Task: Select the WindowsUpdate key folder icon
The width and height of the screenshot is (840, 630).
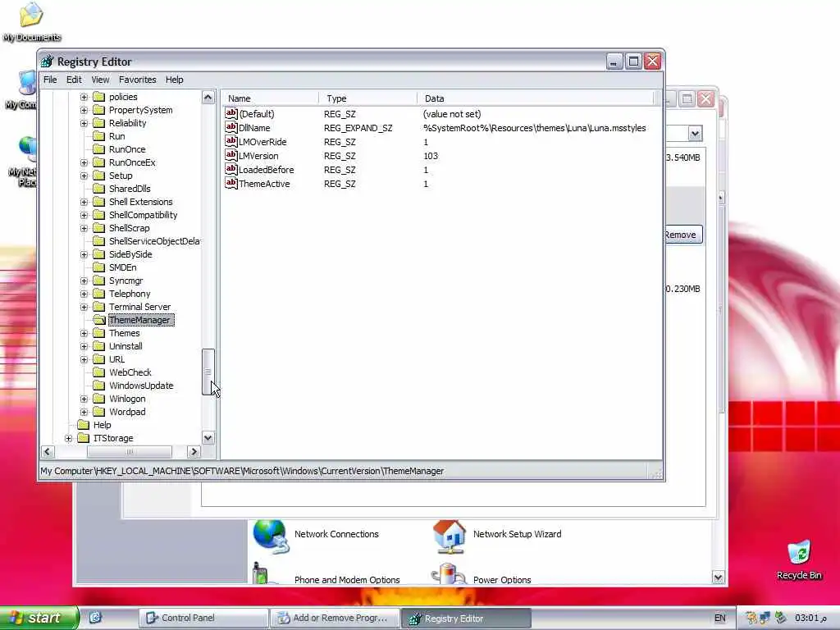Action: (98, 386)
